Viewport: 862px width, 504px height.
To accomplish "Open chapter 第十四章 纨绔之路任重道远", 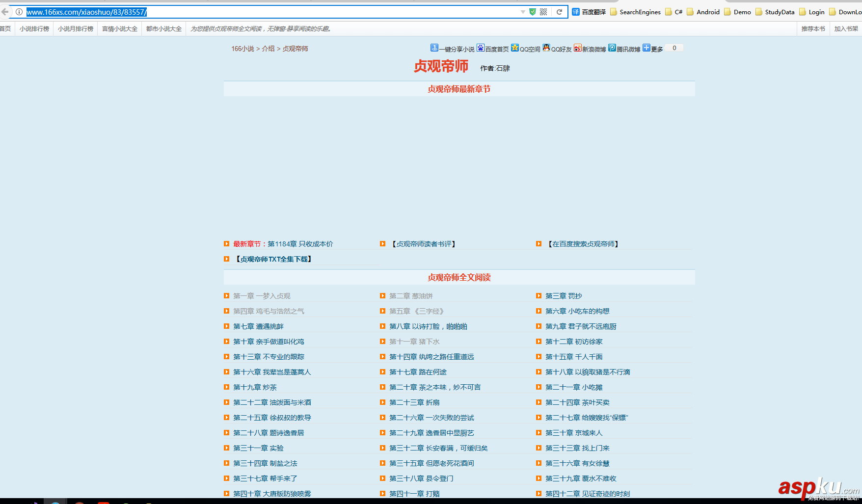I will [431, 357].
